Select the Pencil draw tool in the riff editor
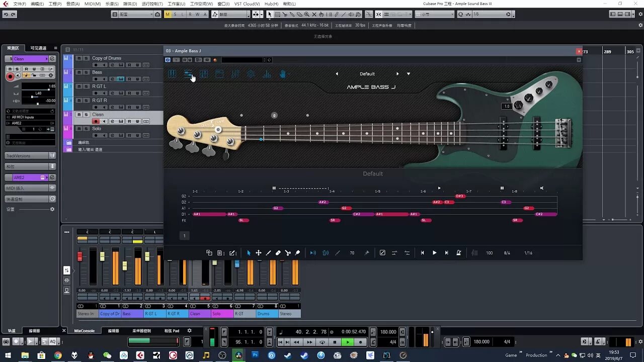The height and width of the screenshot is (362, 644). 268,252
